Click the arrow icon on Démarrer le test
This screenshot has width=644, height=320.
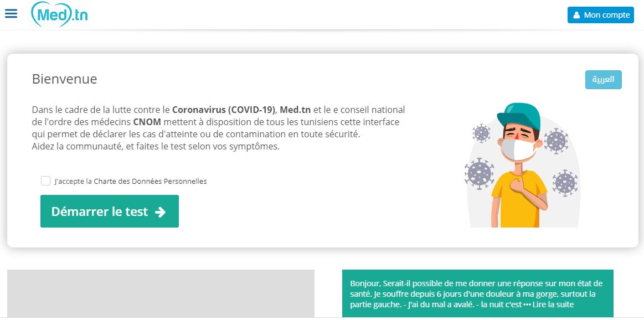[x=160, y=211]
